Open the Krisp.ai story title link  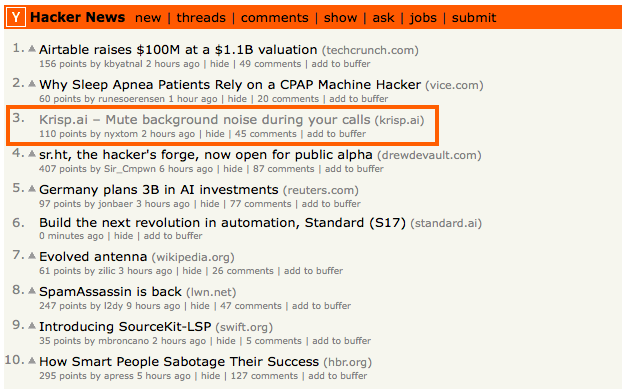click(204, 120)
